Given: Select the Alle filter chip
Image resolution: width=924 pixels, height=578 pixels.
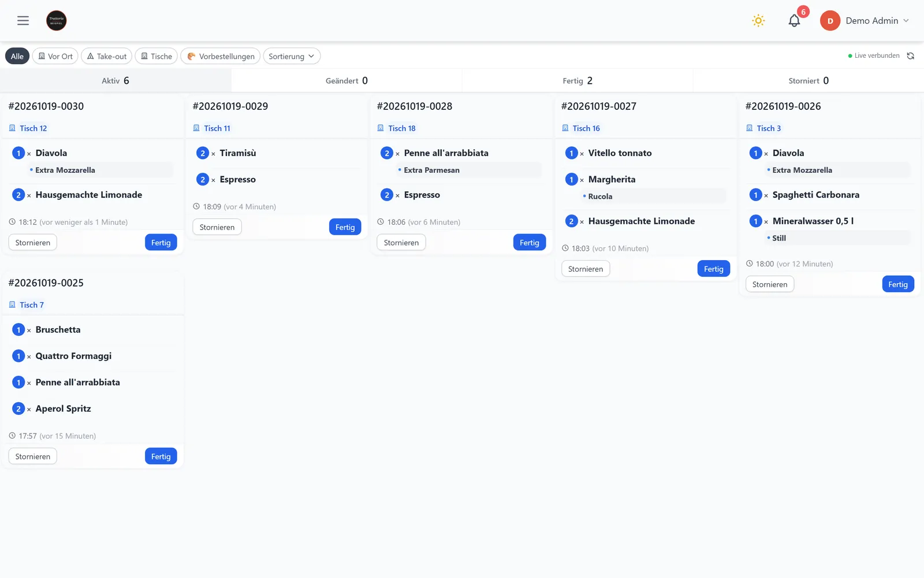Looking at the screenshot, I should pos(17,56).
